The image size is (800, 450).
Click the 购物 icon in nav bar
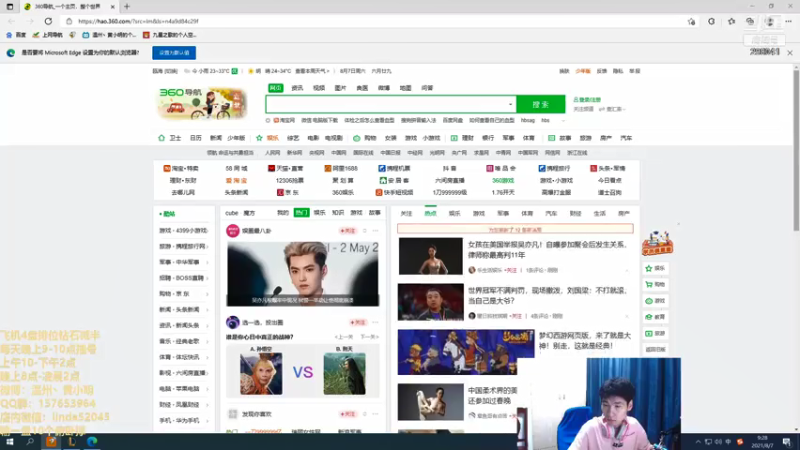click(357, 138)
